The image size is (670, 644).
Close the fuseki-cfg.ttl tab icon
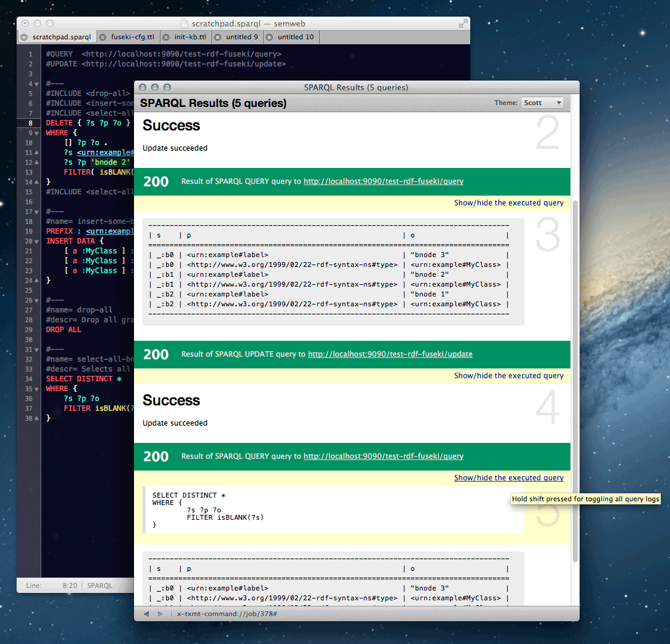coord(103,37)
